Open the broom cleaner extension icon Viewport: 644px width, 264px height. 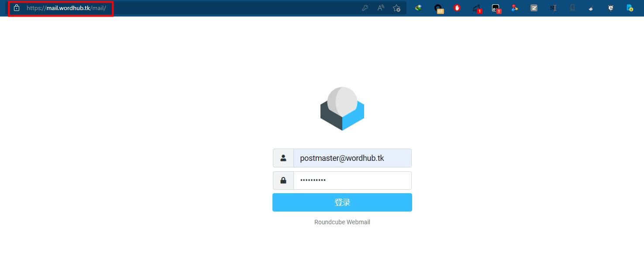point(591,8)
